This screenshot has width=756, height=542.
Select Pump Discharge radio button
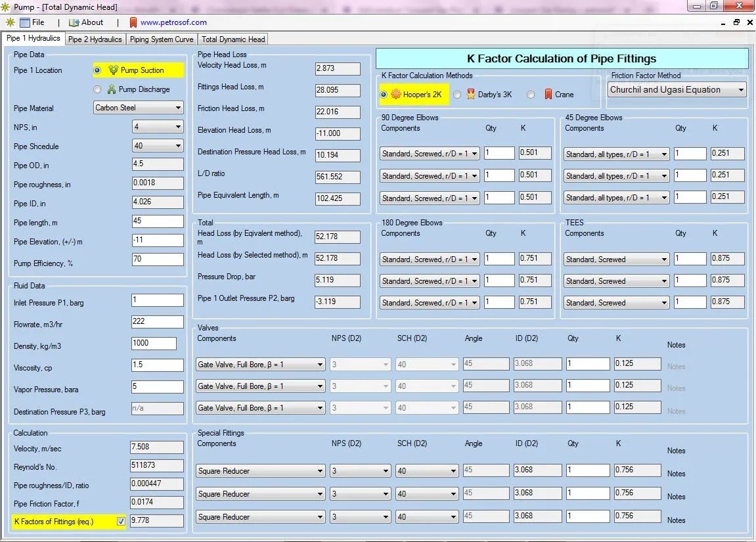click(97, 89)
